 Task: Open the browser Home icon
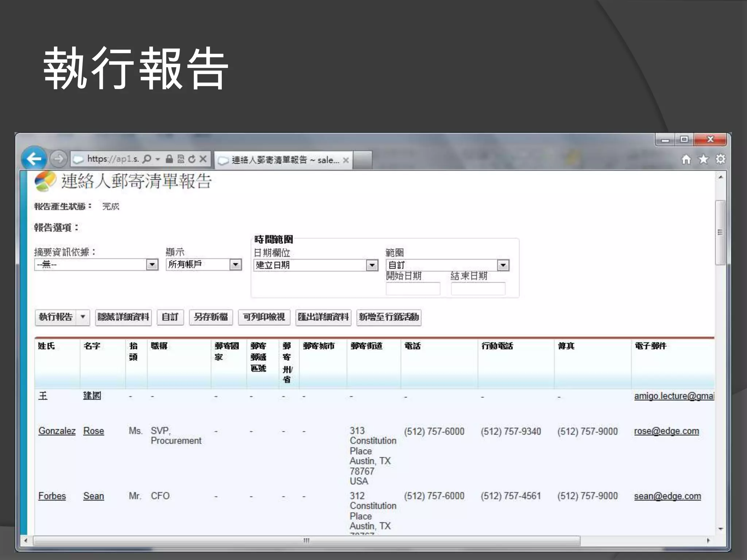[x=686, y=159]
